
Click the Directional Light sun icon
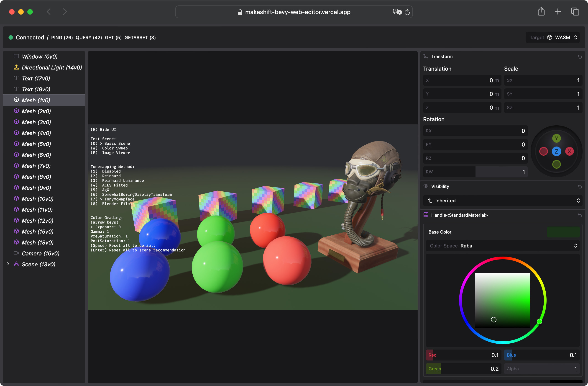(x=16, y=67)
